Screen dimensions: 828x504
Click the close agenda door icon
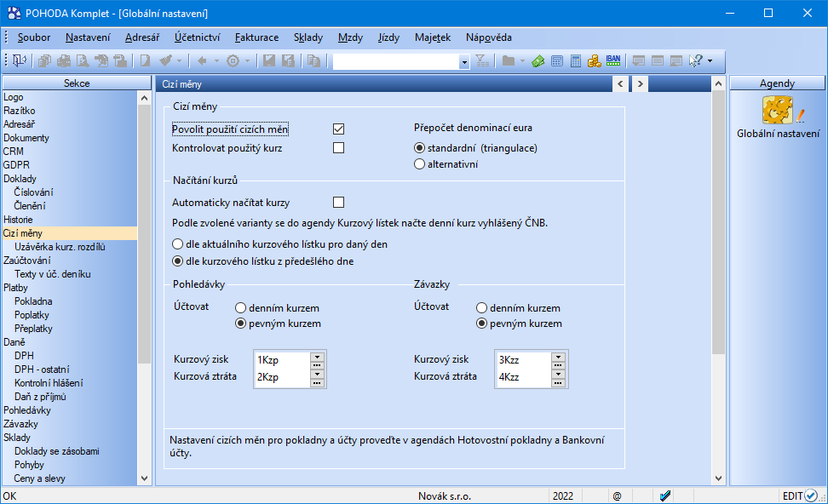click(19, 60)
